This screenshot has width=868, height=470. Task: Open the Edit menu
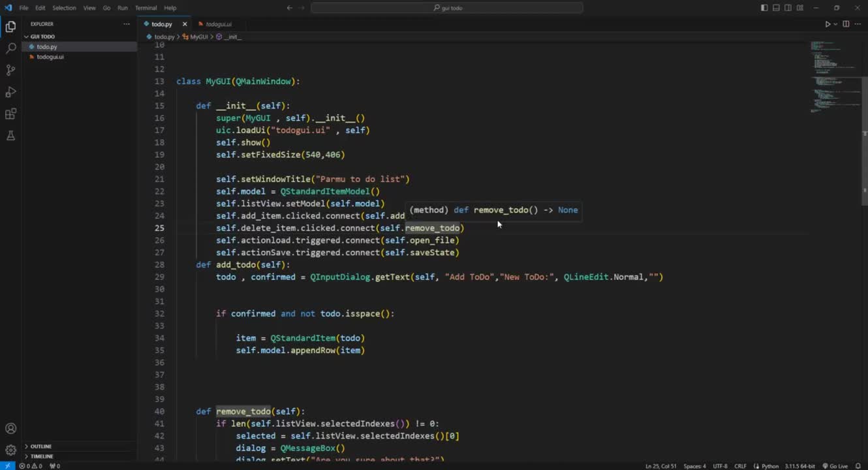click(40, 8)
